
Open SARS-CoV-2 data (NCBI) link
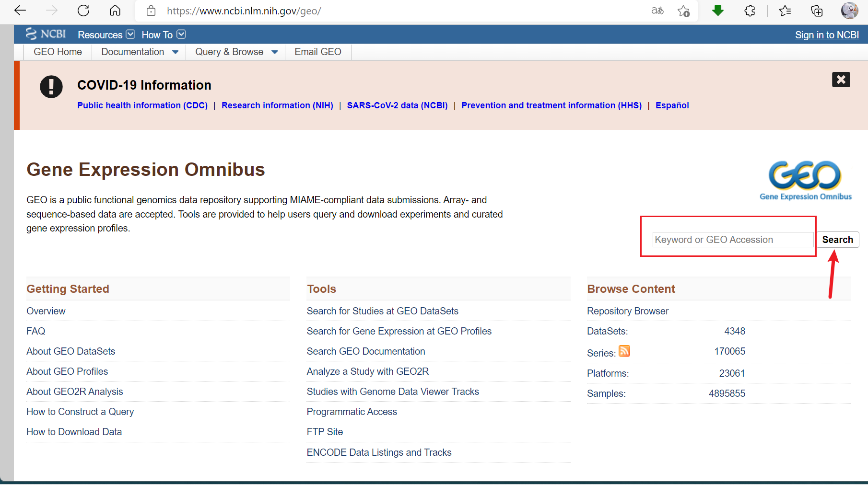tap(397, 105)
